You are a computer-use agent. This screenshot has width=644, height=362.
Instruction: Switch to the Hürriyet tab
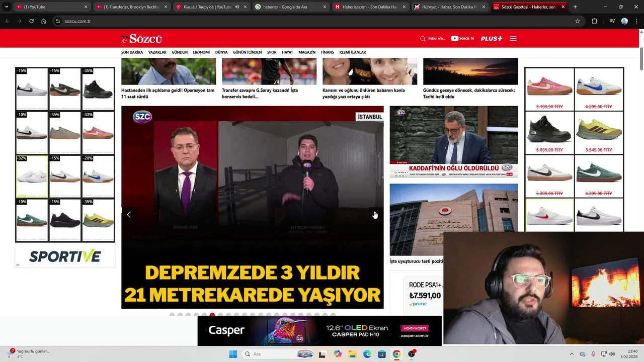(x=449, y=7)
